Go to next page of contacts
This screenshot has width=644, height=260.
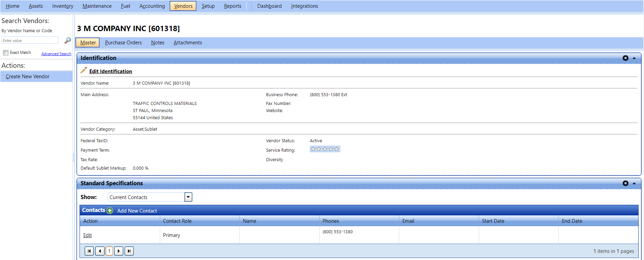click(119, 251)
